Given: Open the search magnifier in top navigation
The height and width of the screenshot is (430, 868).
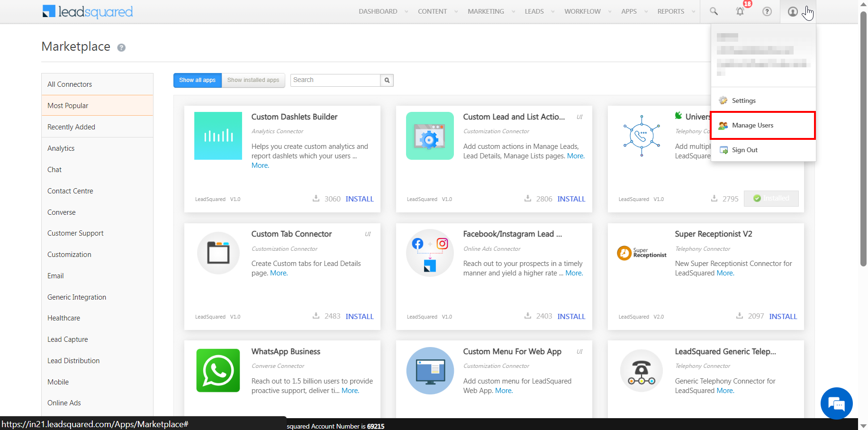Looking at the screenshot, I should pyautogui.click(x=714, y=11).
